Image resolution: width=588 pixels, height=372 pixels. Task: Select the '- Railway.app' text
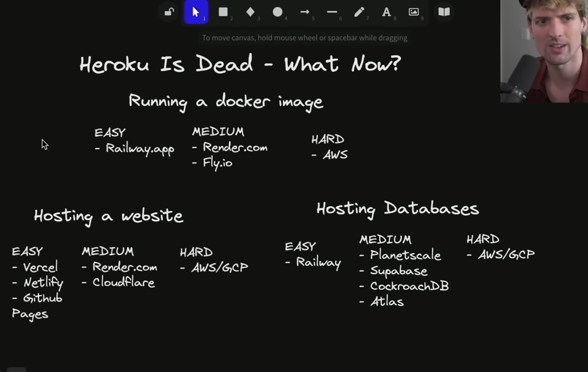134,149
